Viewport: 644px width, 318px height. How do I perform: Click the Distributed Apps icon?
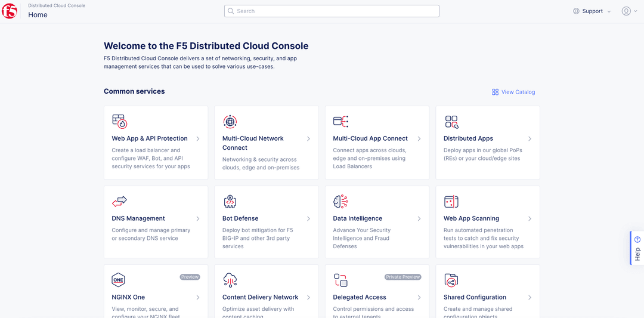coord(451,122)
